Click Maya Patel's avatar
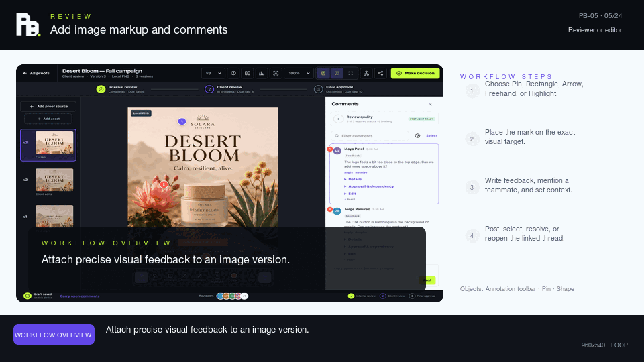Viewport: 644px width, 362px height. point(337,151)
